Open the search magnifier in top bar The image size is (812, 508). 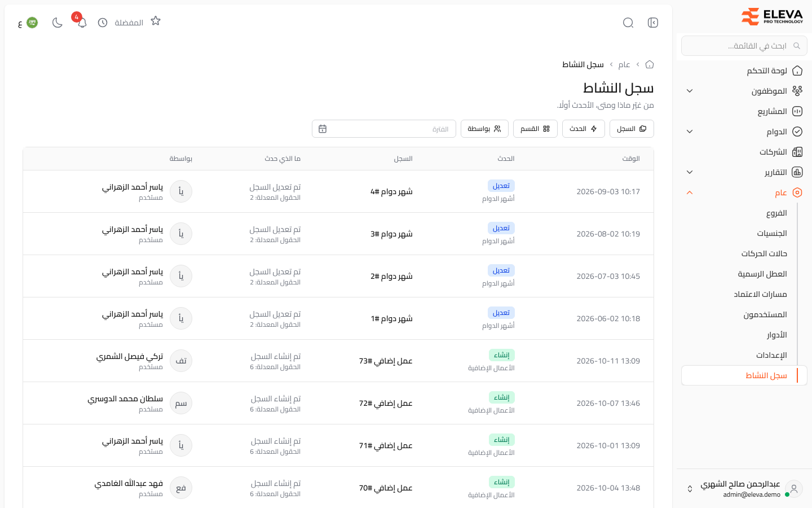(628, 23)
